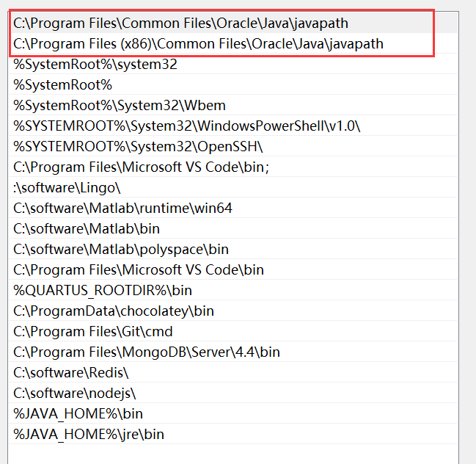
Task: Select the %SystemRoot%\system32 entry
Action: tap(233, 64)
